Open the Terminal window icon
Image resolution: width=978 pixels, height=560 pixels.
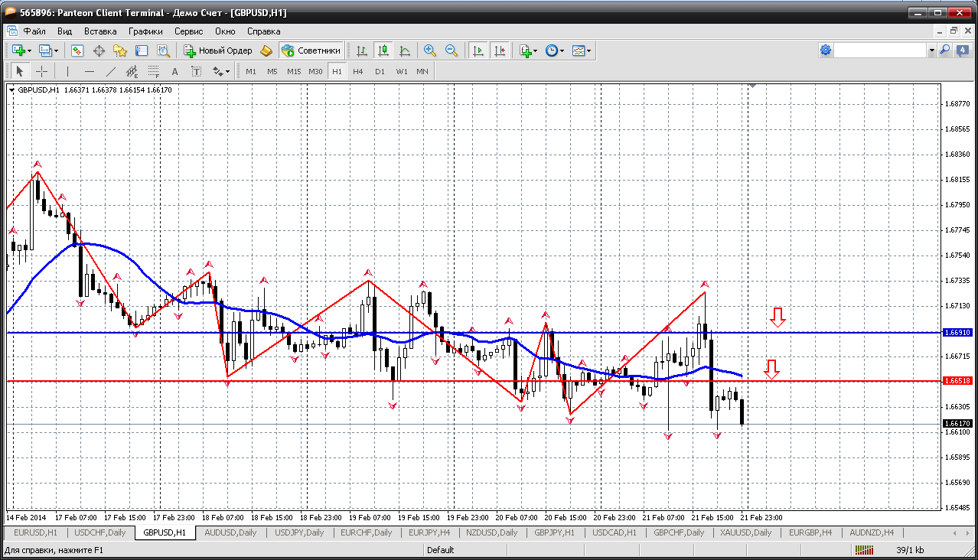click(142, 50)
